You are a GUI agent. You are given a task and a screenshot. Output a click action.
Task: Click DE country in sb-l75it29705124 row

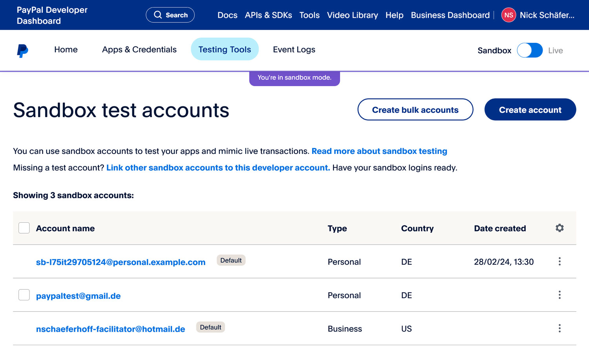pos(406,262)
